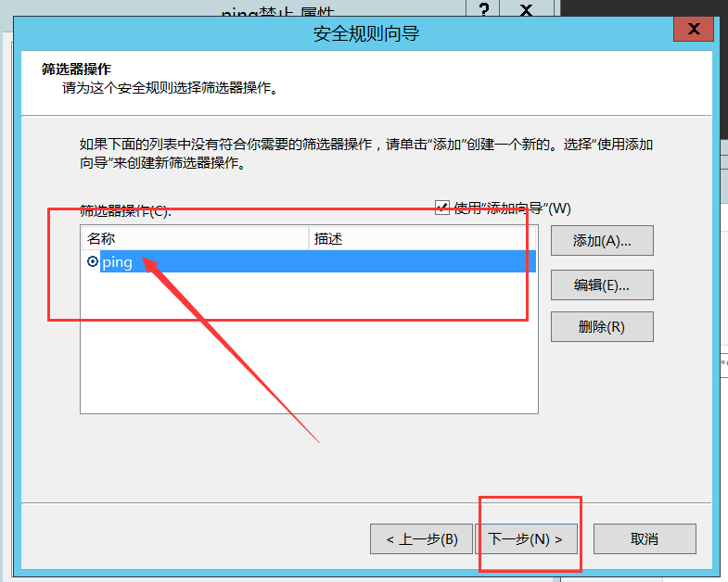Click the 描述 column header

tap(422, 238)
